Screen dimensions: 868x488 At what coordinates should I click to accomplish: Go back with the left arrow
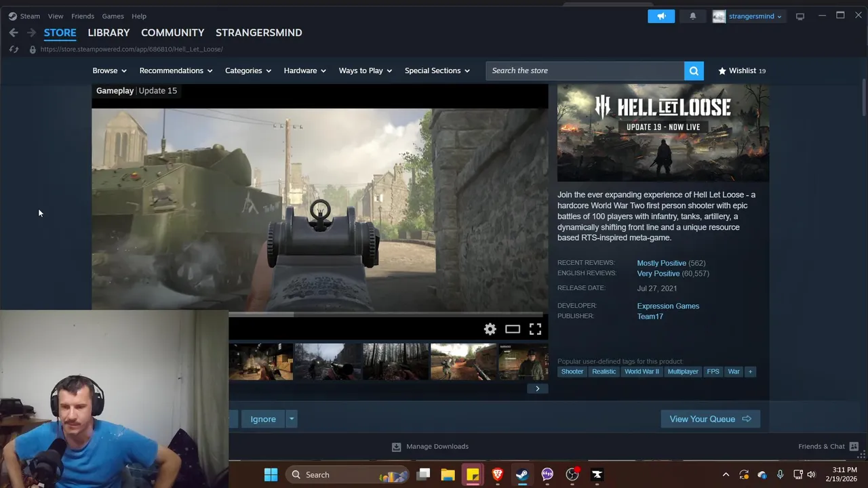[14, 33]
